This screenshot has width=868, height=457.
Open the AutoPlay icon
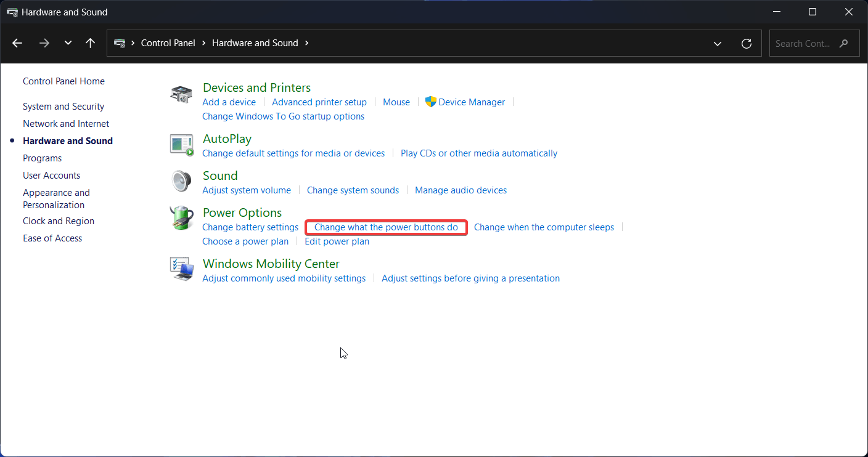[181, 145]
